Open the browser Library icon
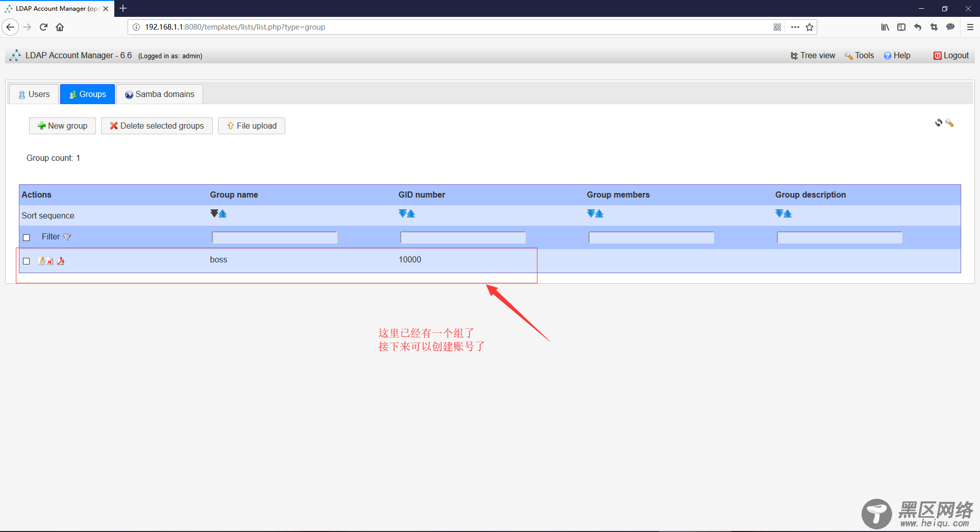 click(x=885, y=27)
